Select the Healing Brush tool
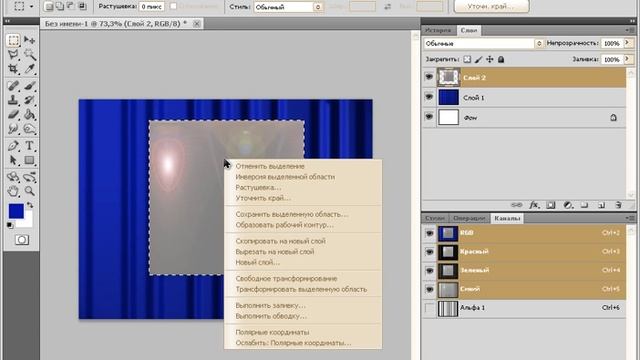The height and width of the screenshot is (360, 640). click(13, 86)
